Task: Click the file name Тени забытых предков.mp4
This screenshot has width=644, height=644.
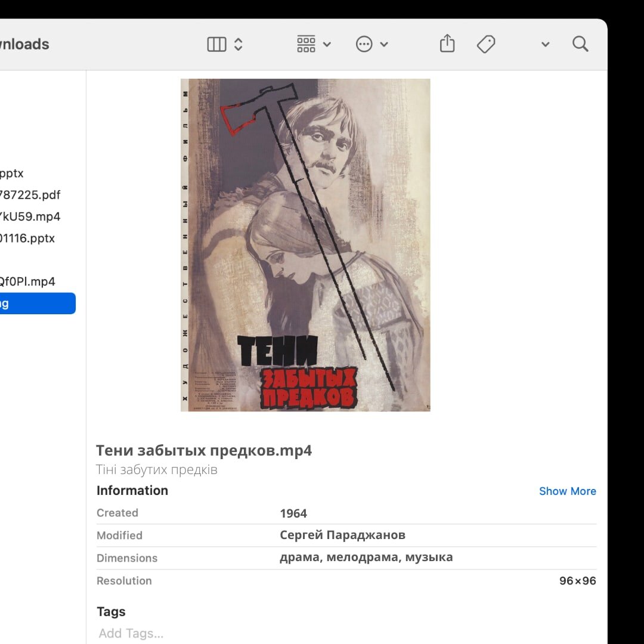Action: [x=204, y=451]
